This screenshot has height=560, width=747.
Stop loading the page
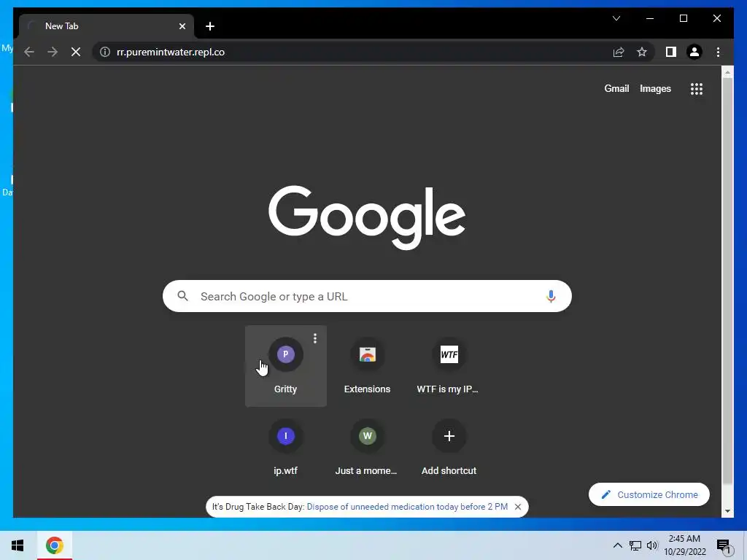[76, 52]
